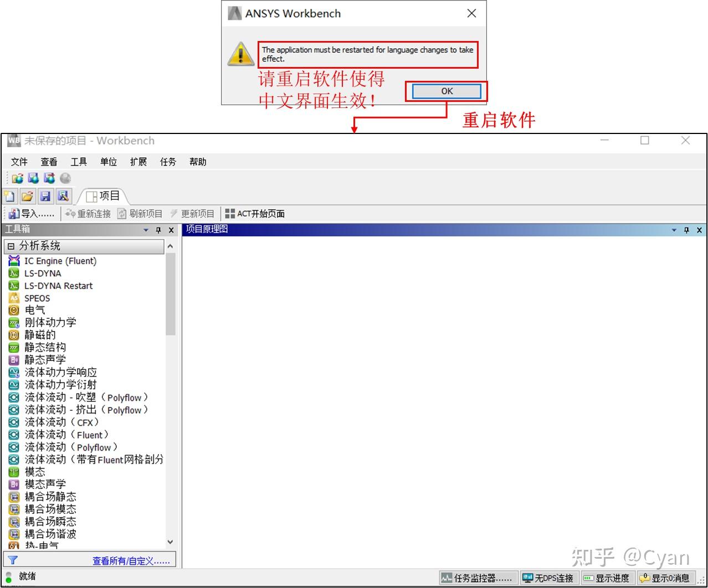Click the 显示进度 progress indicator

click(609, 577)
